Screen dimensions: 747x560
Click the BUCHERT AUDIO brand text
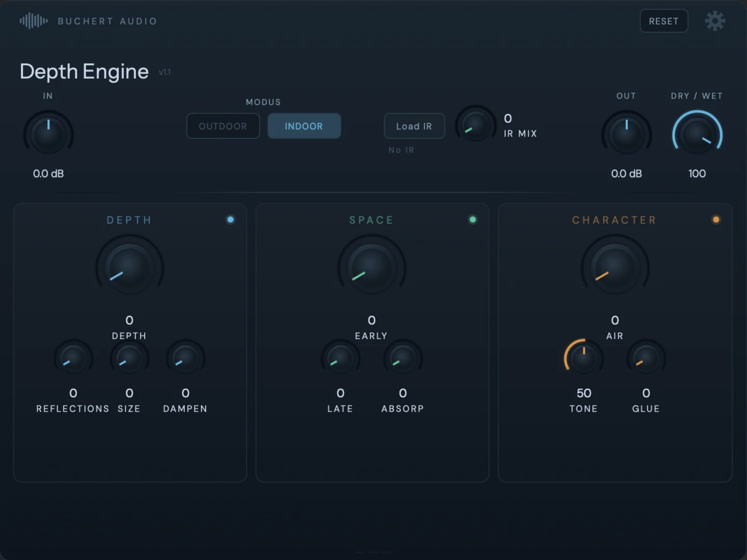tap(107, 21)
